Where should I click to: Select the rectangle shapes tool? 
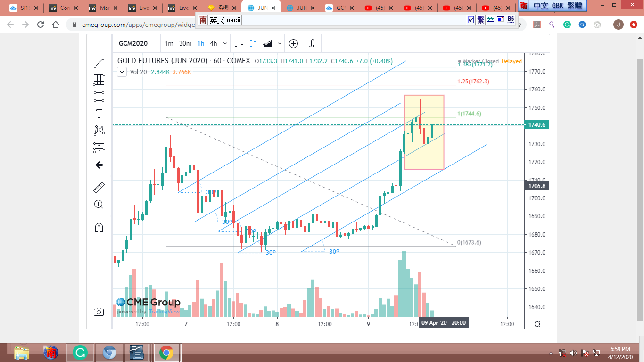(x=99, y=97)
